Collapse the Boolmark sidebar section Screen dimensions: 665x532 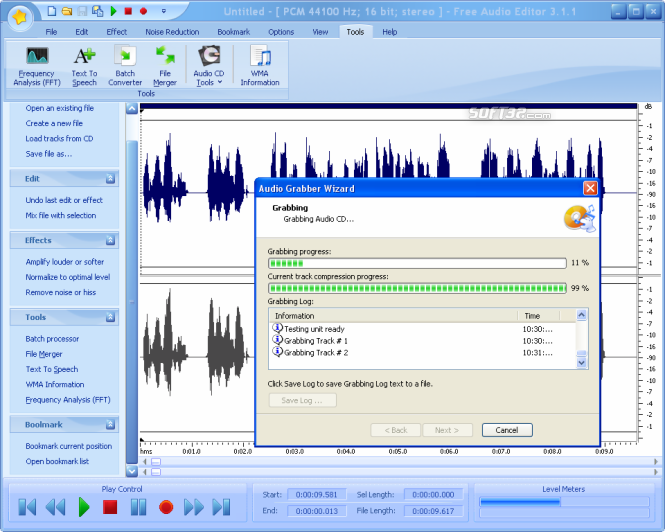tap(110, 424)
